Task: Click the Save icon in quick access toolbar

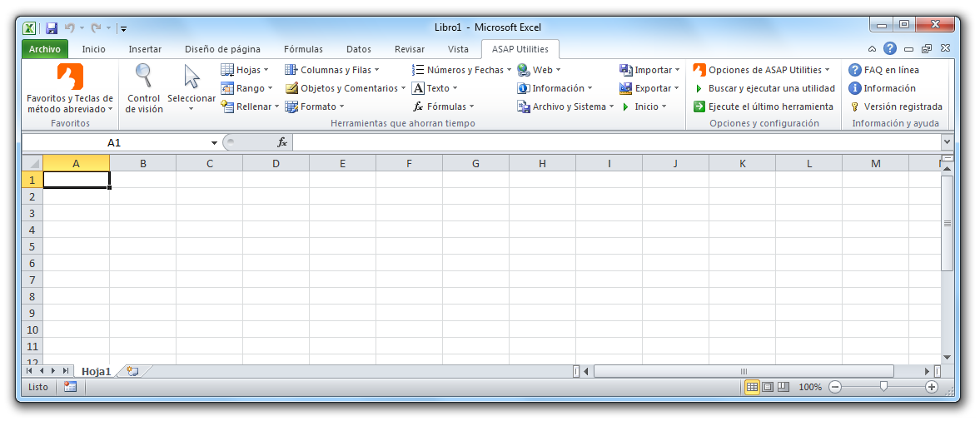Action: [52, 27]
